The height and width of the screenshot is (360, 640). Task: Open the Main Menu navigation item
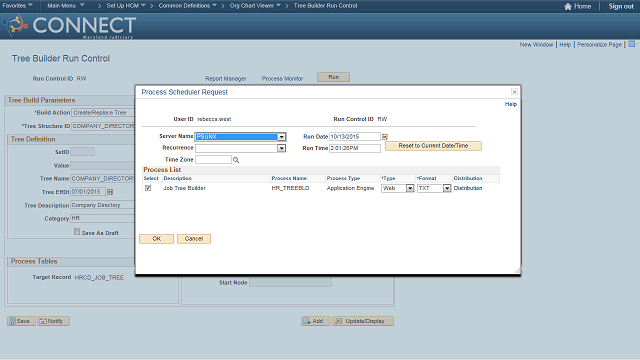(x=66, y=6)
